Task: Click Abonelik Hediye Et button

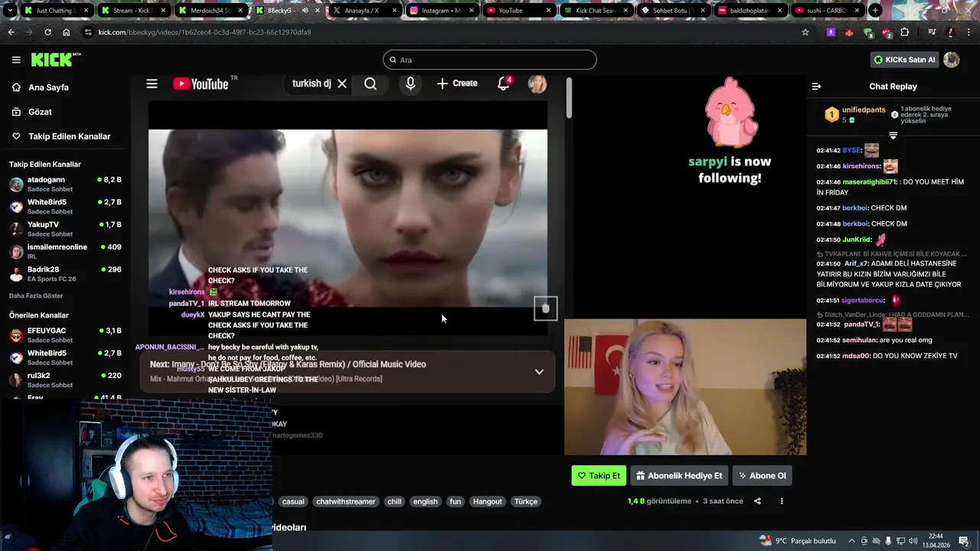Action: tap(679, 475)
